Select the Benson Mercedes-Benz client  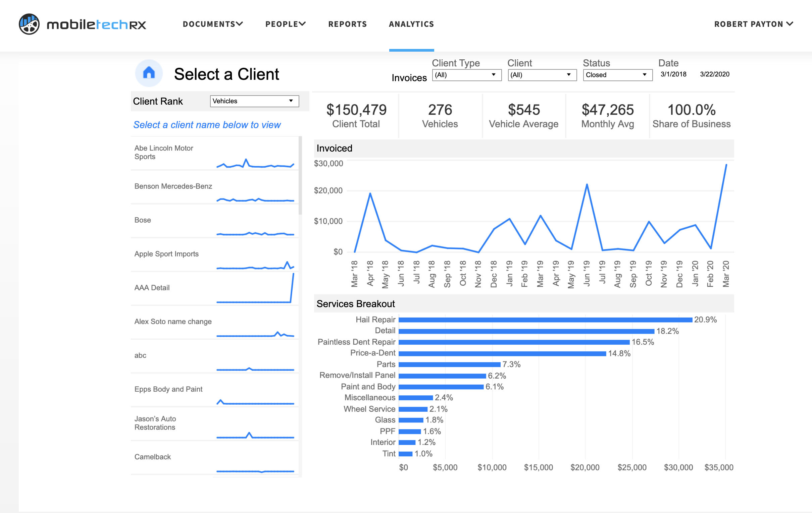[x=173, y=186]
